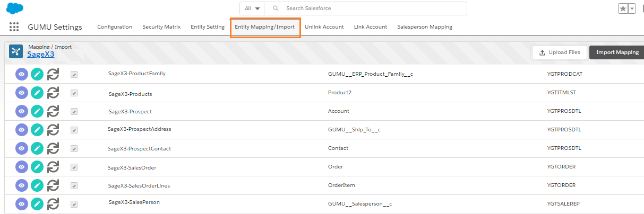Select the 'Contact' object cell
Viewport: 644px width, 214px height.
[x=338, y=148]
